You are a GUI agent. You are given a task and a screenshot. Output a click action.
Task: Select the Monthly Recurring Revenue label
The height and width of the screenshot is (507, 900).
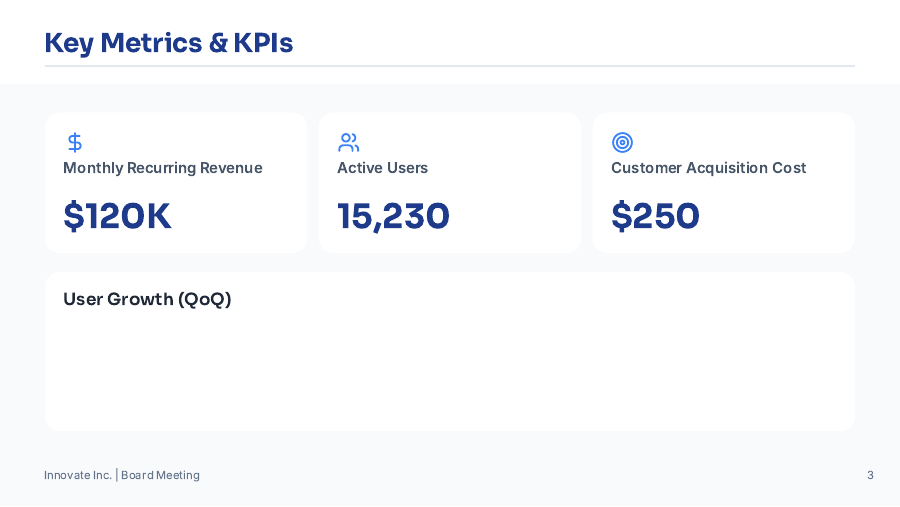click(162, 168)
